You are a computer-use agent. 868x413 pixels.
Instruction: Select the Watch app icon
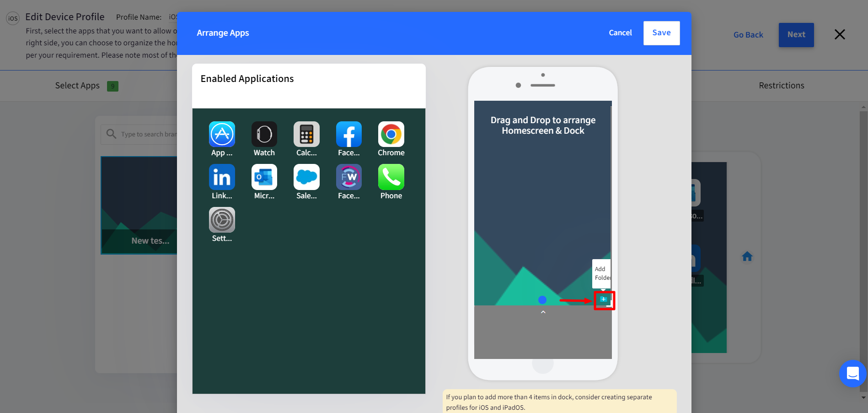point(264,134)
